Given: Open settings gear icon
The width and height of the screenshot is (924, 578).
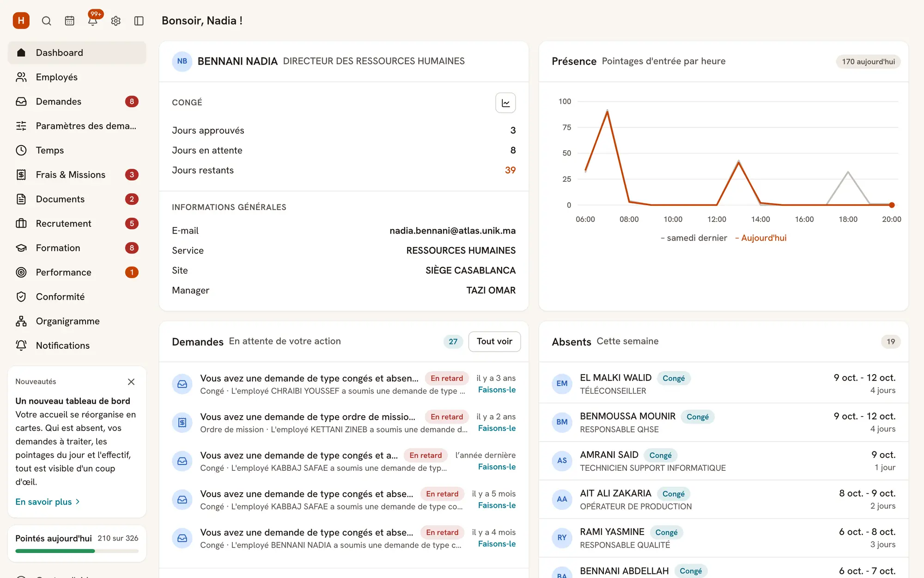Looking at the screenshot, I should (116, 21).
